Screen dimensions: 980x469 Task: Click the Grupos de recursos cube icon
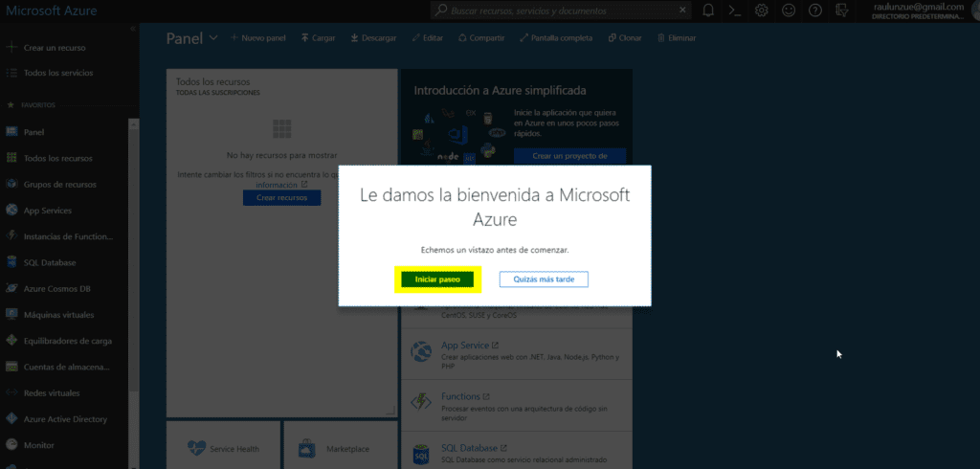click(11, 185)
